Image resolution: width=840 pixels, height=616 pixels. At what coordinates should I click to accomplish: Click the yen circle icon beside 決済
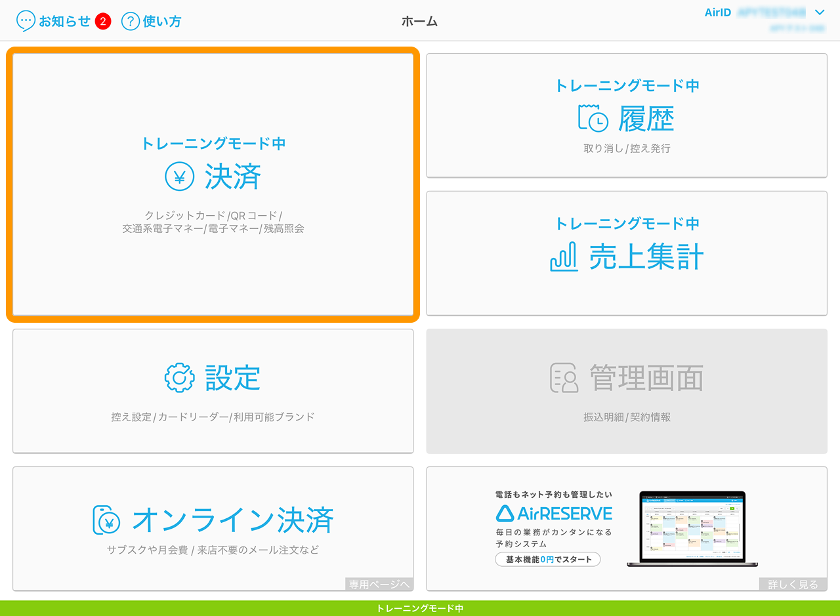click(x=179, y=176)
